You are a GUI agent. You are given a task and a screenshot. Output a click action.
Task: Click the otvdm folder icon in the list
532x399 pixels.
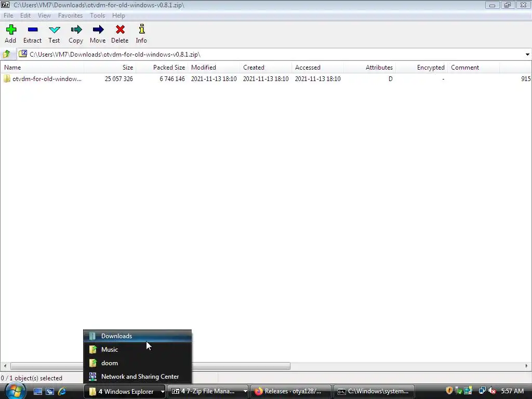7,79
